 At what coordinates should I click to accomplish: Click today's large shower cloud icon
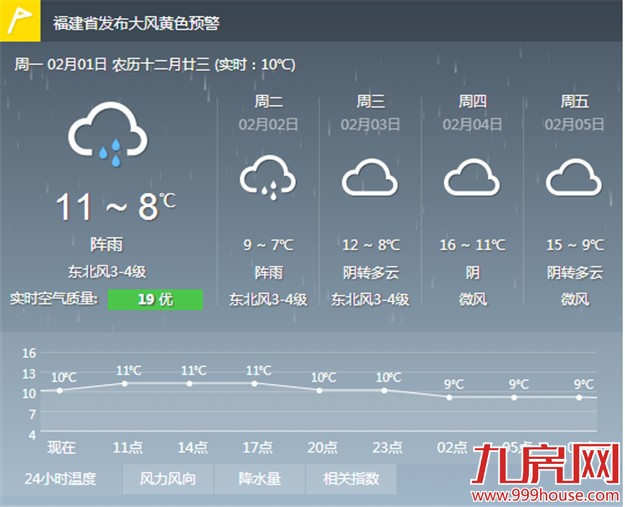click(x=108, y=134)
